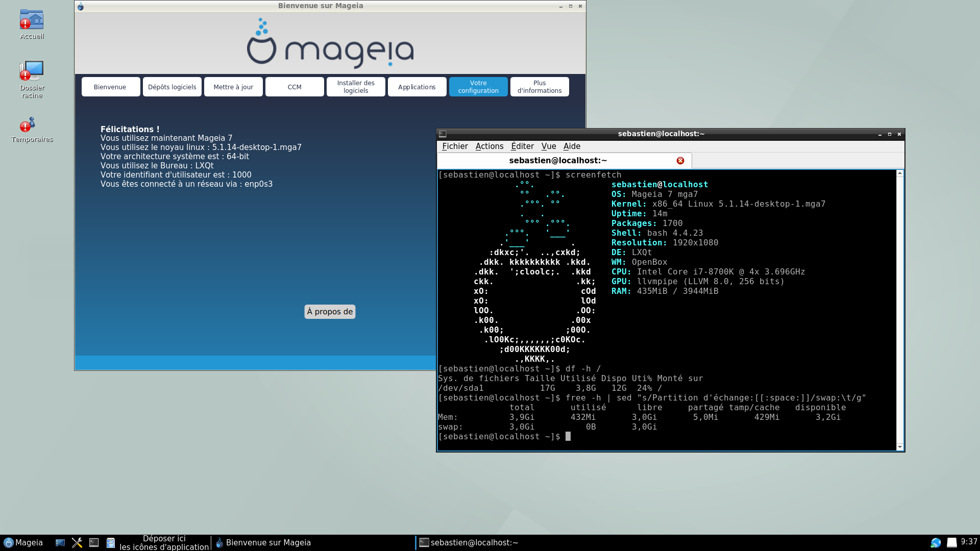The width and height of the screenshot is (980, 551).
Task: Click 'Déposer ici les icônes d'application' panel area
Action: point(164,543)
